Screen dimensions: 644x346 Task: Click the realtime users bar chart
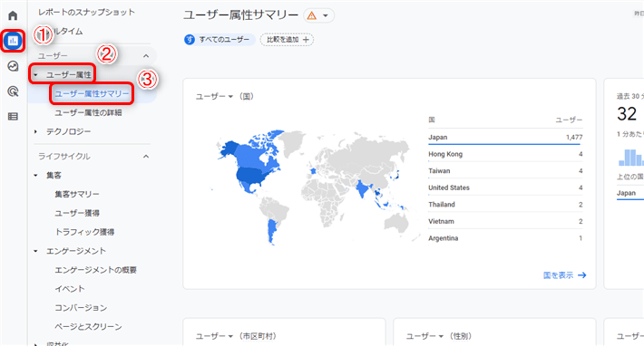[631, 158]
